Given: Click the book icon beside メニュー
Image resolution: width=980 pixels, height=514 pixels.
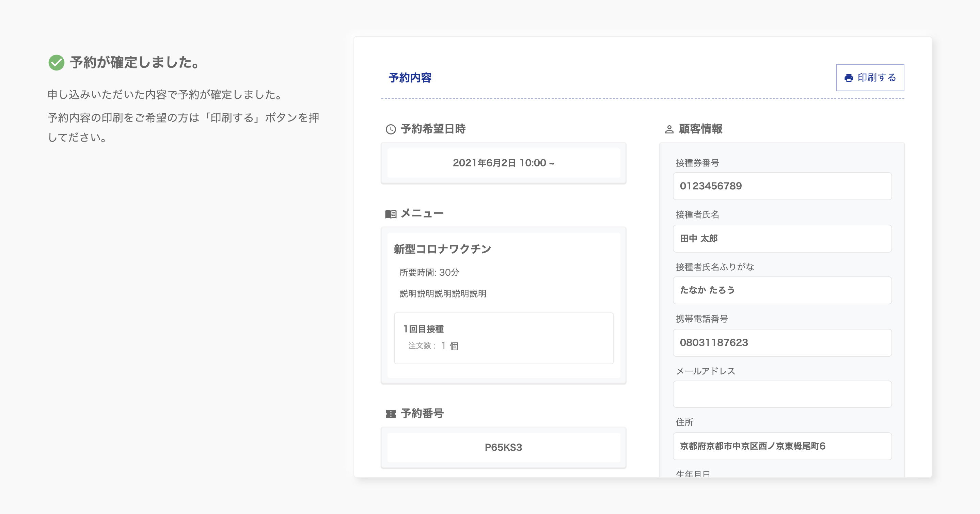Looking at the screenshot, I should [x=391, y=214].
